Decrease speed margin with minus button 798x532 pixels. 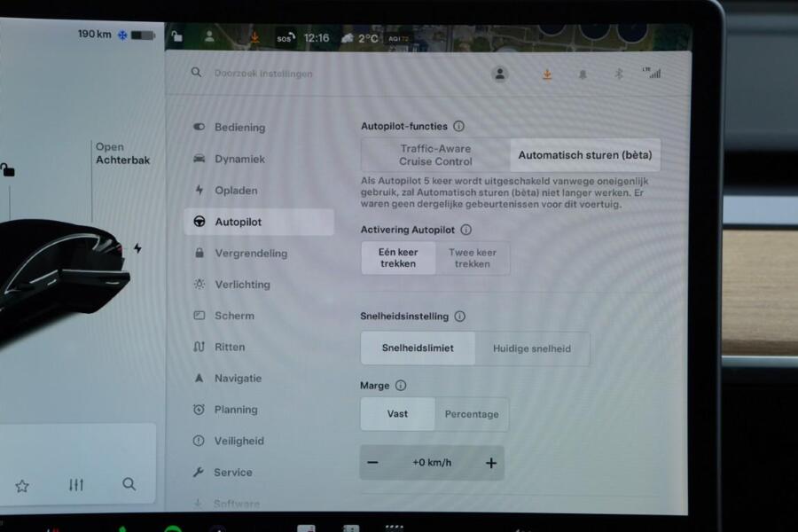tap(373, 463)
